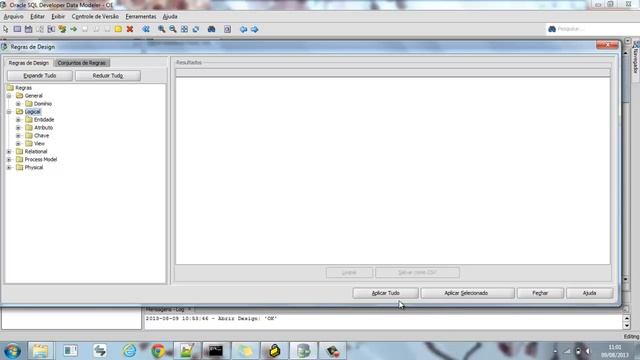
Task: Click the Aplicar Tudo button
Action: tap(385, 293)
